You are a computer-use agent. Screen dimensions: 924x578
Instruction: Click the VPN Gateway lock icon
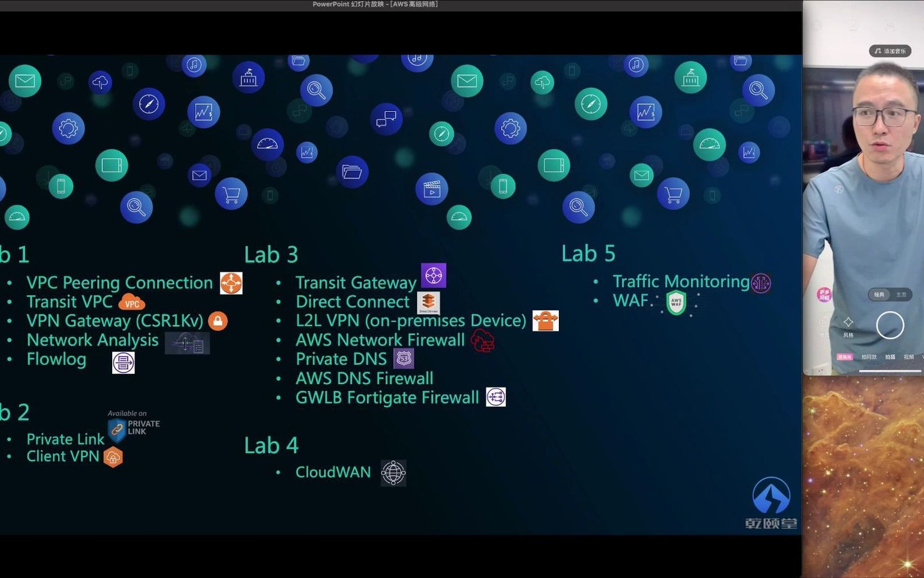pyautogui.click(x=218, y=321)
